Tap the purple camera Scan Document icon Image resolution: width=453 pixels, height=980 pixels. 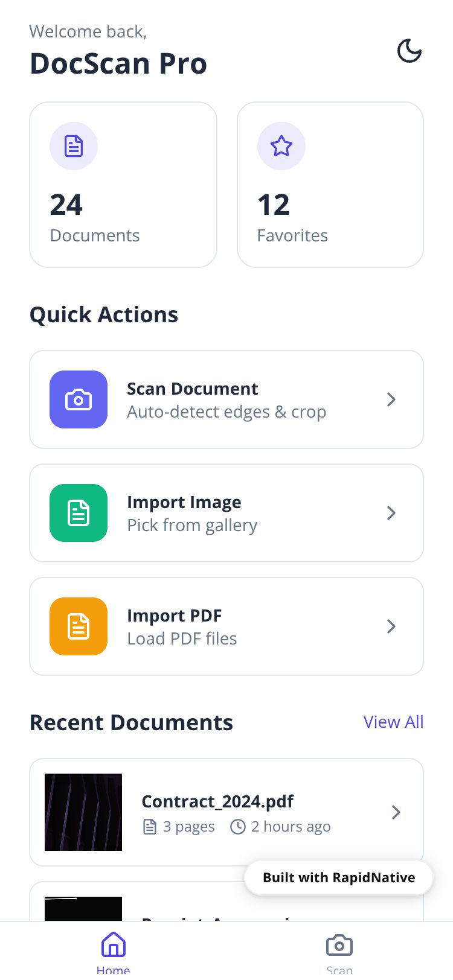click(x=79, y=399)
